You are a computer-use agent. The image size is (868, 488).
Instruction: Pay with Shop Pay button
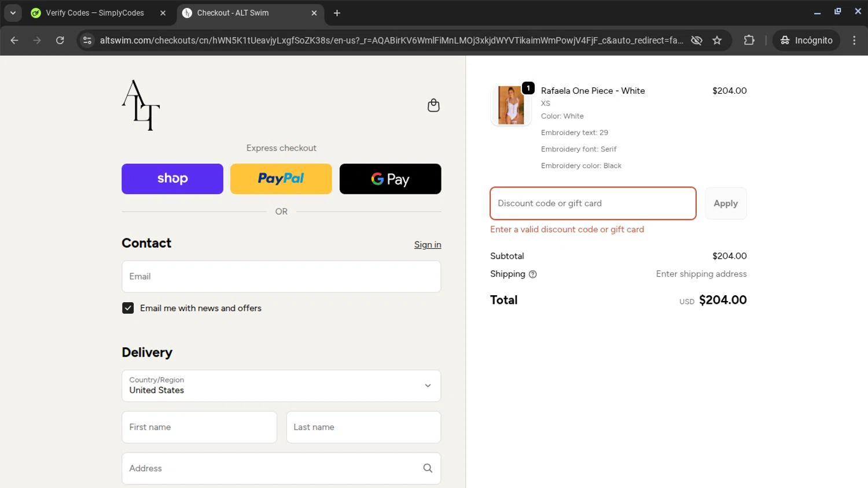(172, 179)
